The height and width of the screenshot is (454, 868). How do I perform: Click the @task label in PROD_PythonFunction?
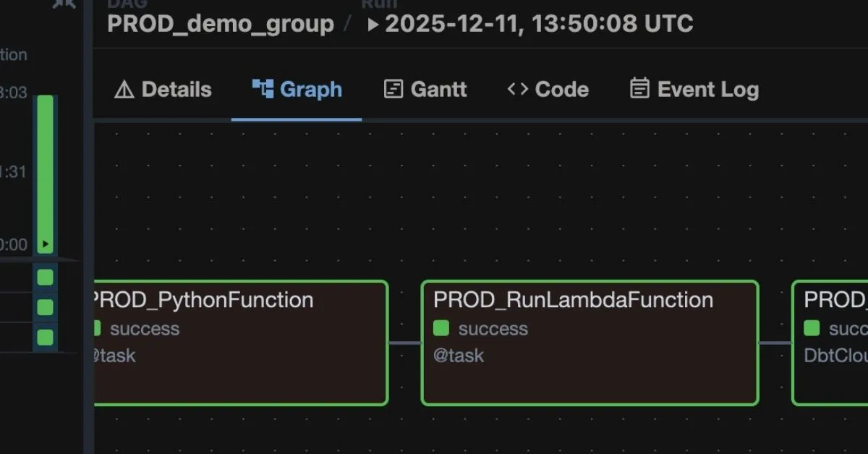(114, 355)
